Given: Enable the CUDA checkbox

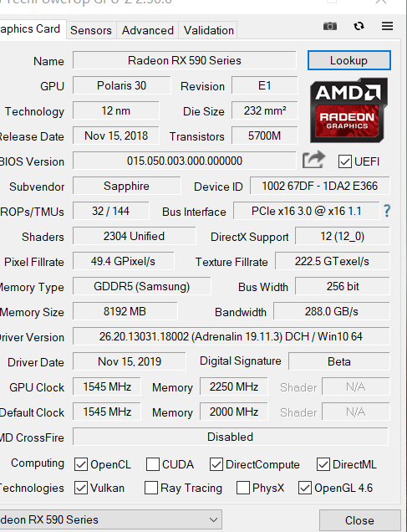Looking at the screenshot, I should [153, 464].
